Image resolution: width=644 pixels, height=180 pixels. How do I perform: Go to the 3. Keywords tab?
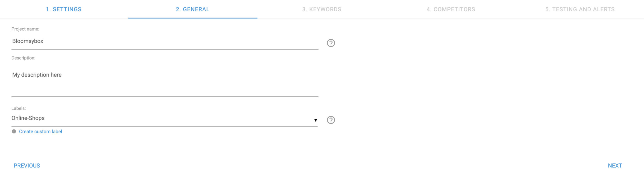[x=322, y=9]
